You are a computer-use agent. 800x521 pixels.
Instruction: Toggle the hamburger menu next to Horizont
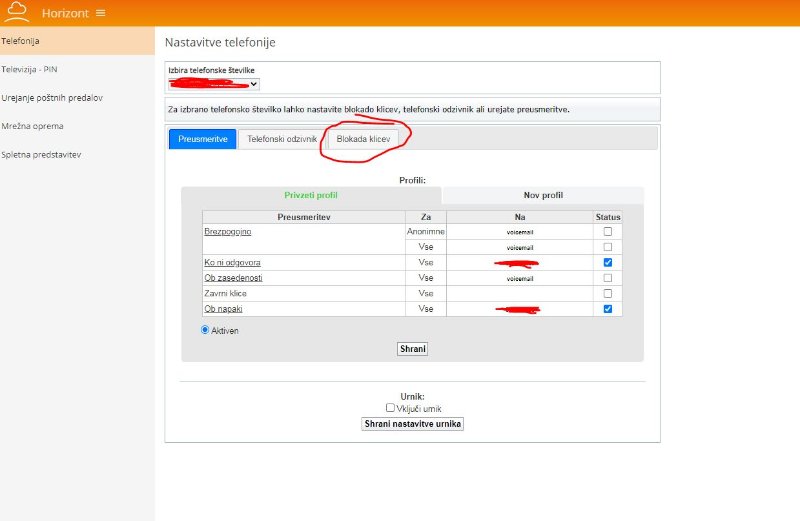100,13
